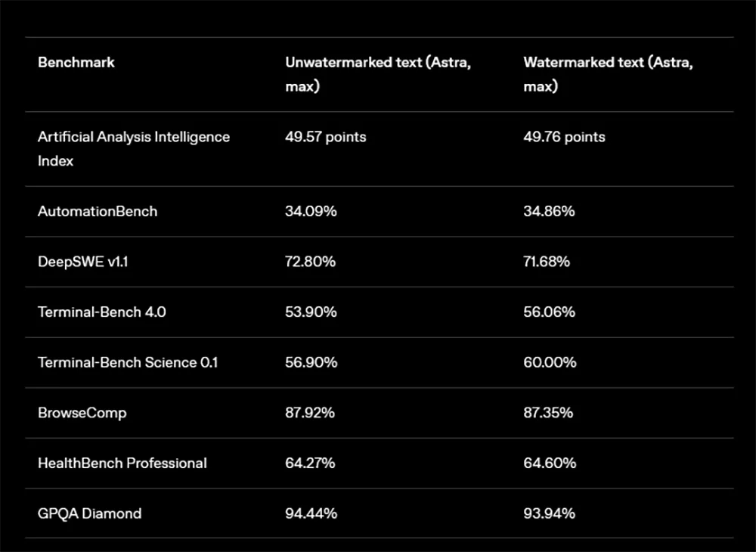Select the BrowseComp row label
This screenshot has width=756, height=552.
82,413
